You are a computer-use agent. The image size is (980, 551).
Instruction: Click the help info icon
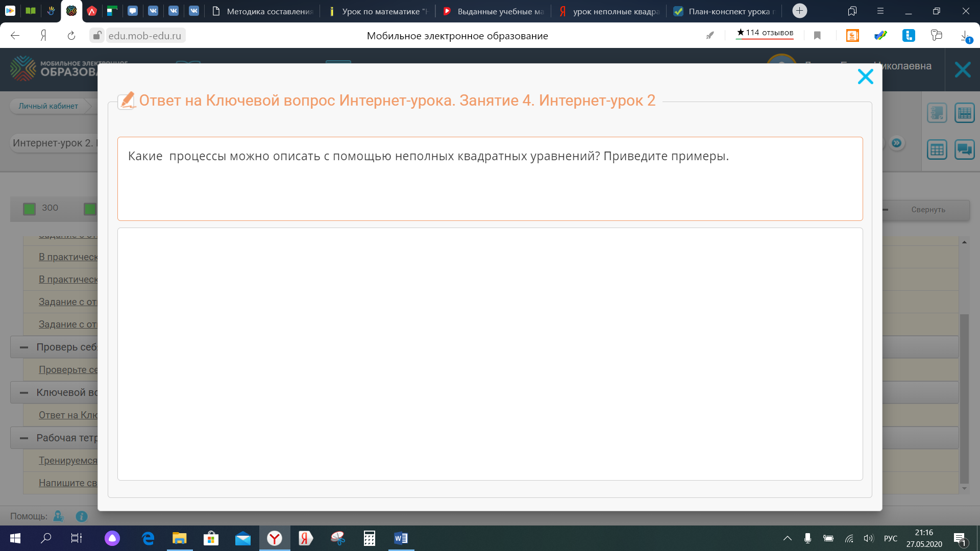coord(81,516)
